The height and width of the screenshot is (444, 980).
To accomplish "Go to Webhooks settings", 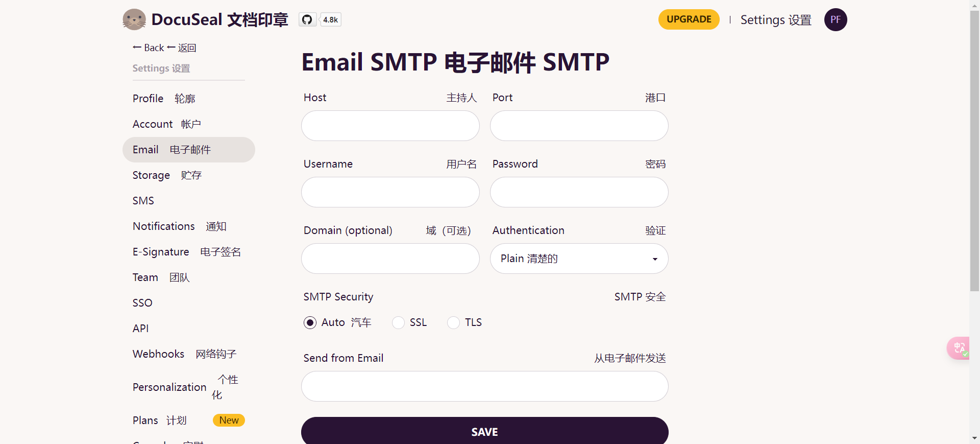I will click(158, 354).
